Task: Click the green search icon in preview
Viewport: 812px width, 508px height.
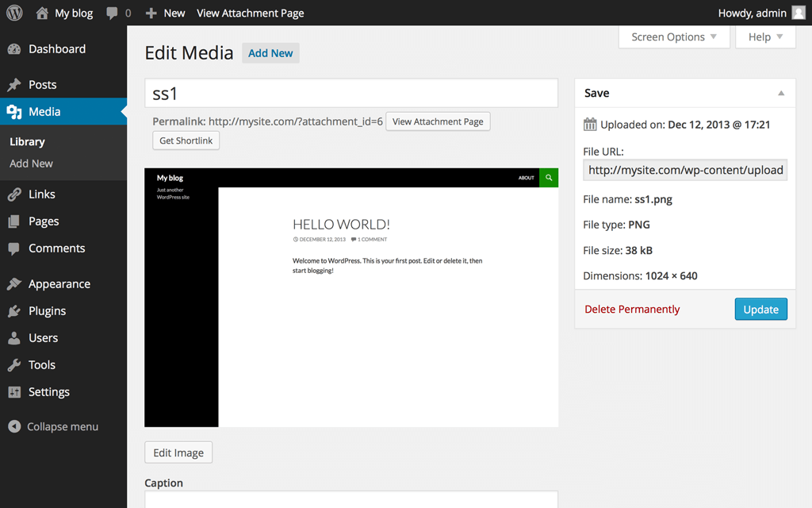Action: (549, 178)
